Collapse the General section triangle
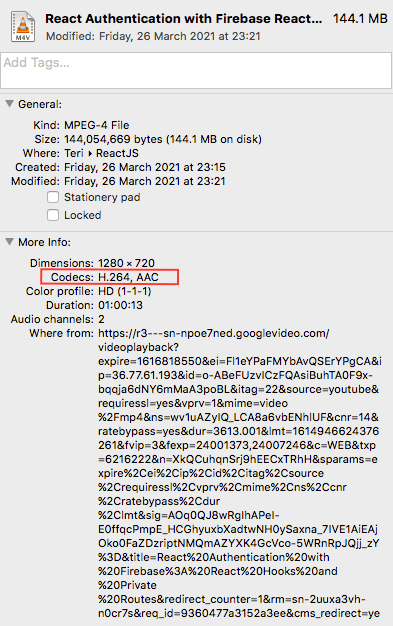Image resolution: width=393 pixels, height=626 pixels. tap(9, 104)
